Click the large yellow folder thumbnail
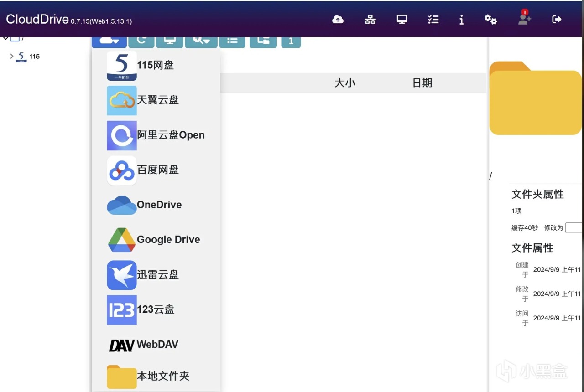The width and height of the screenshot is (584, 392). (536, 98)
